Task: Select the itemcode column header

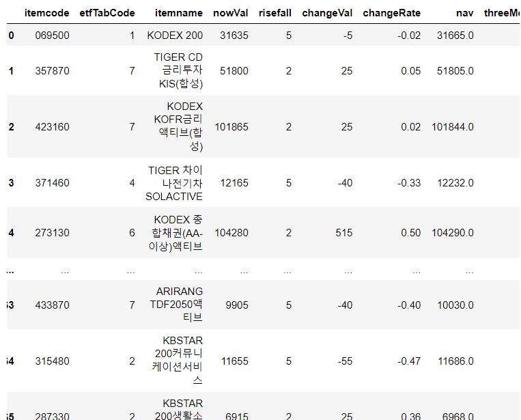Action: 47,13
